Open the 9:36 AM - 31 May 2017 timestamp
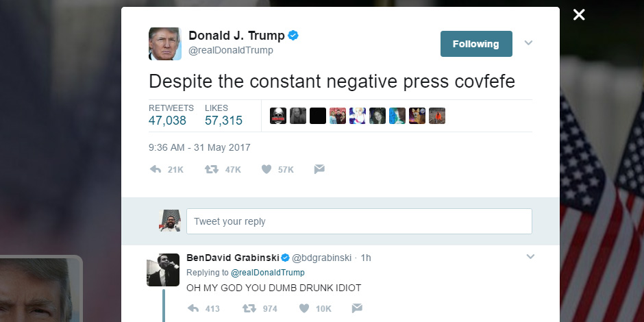 [x=199, y=147]
